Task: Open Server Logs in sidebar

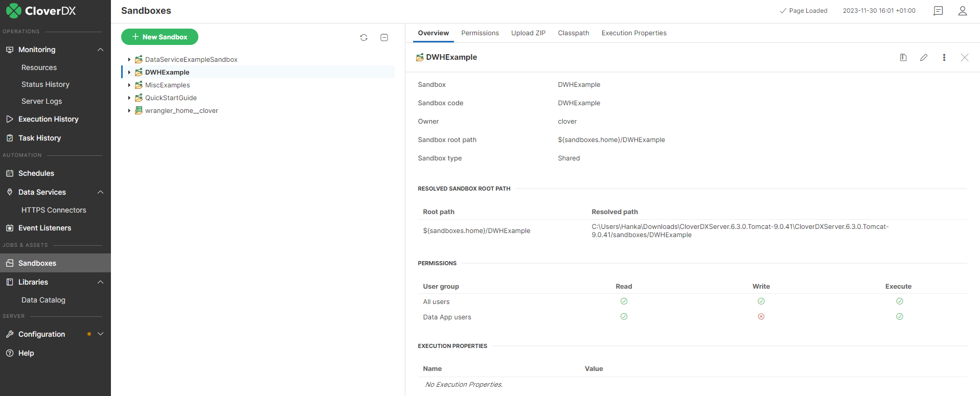Action: coord(41,101)
